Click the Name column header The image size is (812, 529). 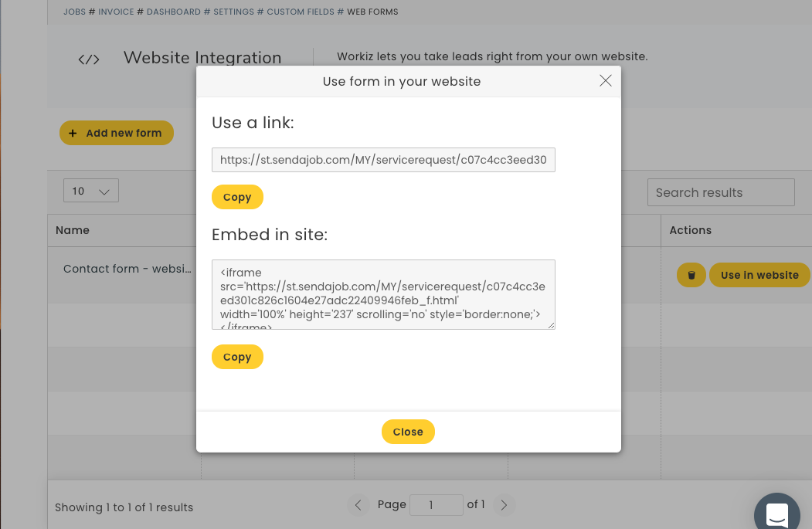tap(73, 230)
